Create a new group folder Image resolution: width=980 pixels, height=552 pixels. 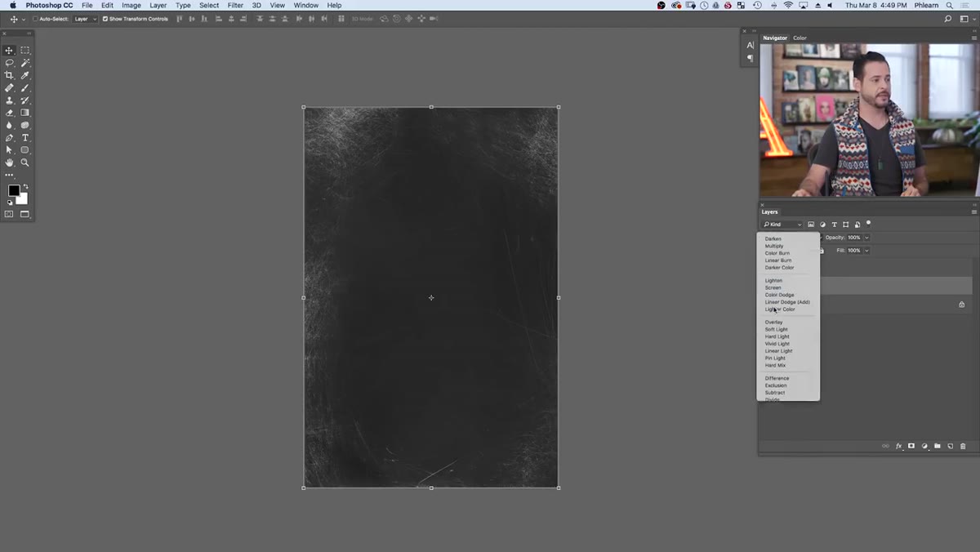pyautogui.click(x=938, y=446)
